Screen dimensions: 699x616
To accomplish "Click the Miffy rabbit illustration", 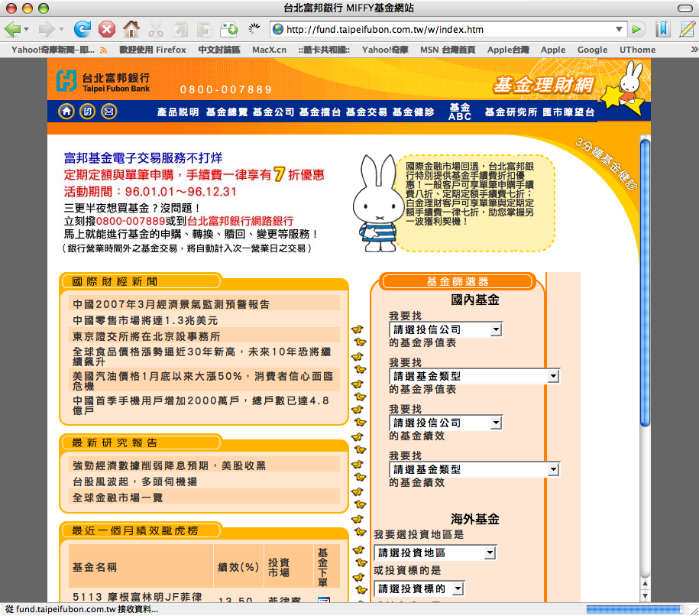I will (x=377, y=203).
